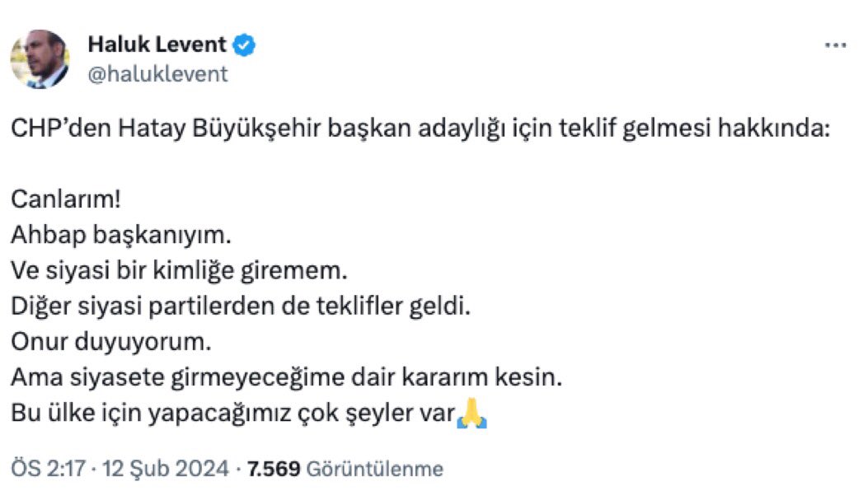The height and width of the screenshot is (491, 868).
Task: Click the ÖS 2:17 timestamp
Action: [46, 470]
